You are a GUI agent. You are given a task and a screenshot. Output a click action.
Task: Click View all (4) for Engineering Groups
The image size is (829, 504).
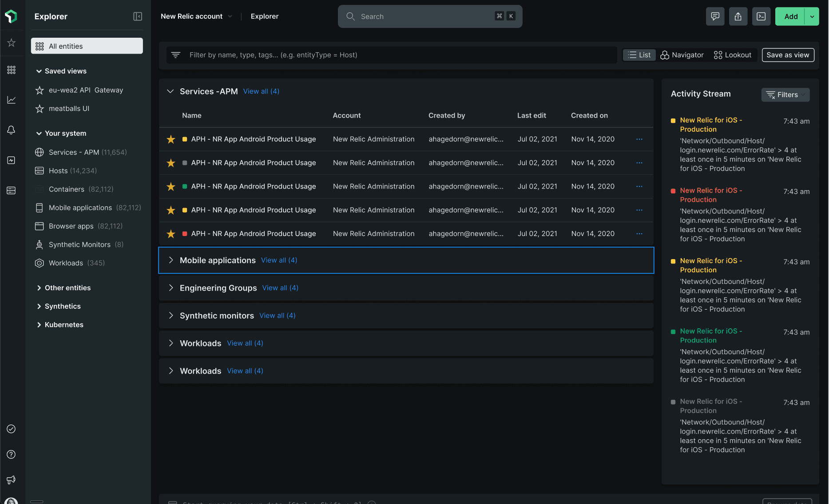(x=280, y=288)
